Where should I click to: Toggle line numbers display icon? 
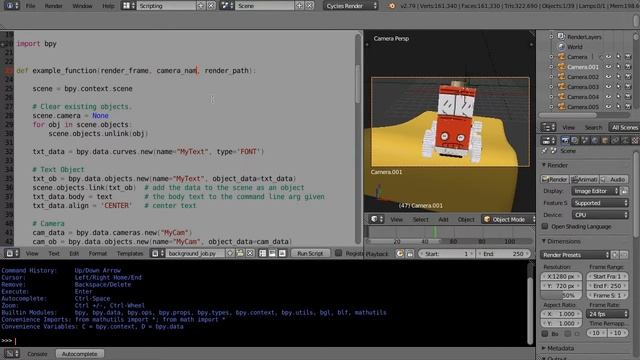(262, 253)
